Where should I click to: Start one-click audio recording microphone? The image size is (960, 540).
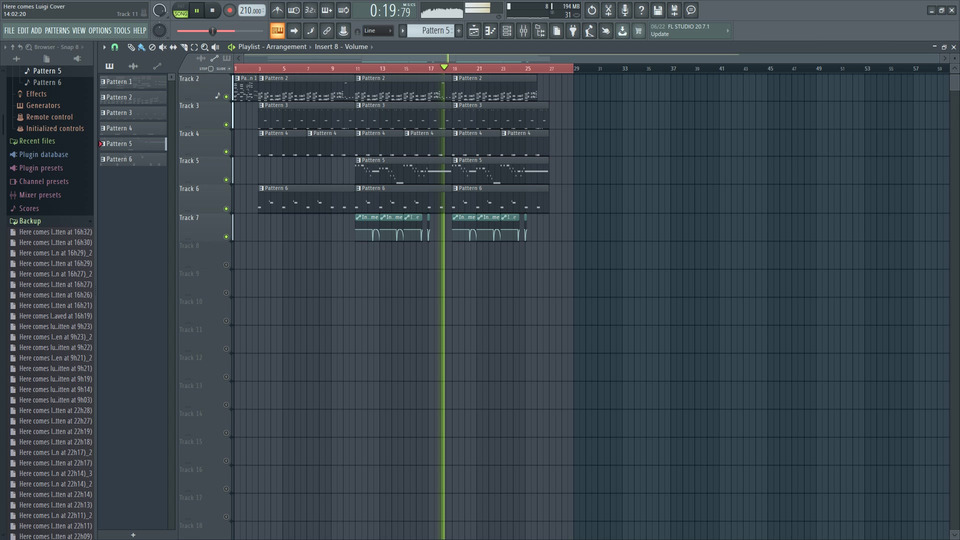click(x=624, y=10)
